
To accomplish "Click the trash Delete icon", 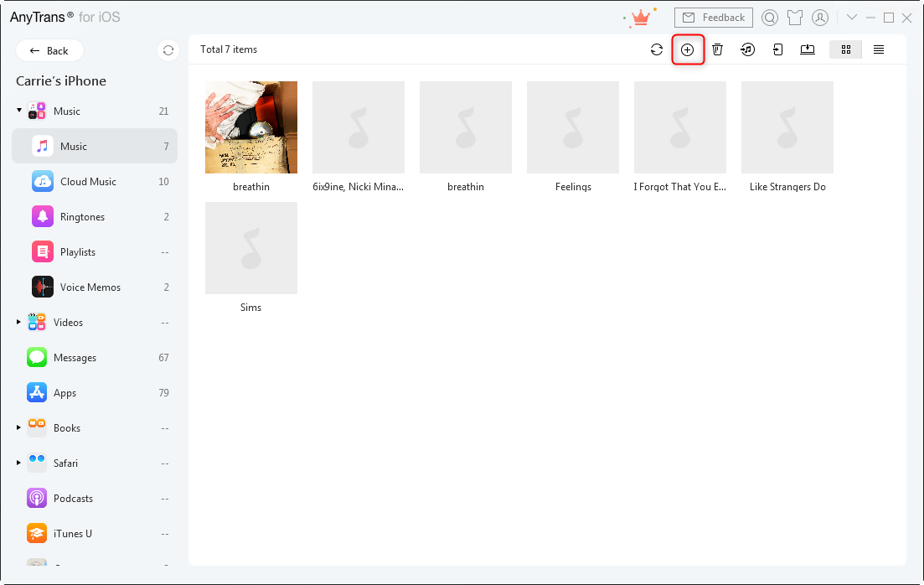I will [717, 49].
